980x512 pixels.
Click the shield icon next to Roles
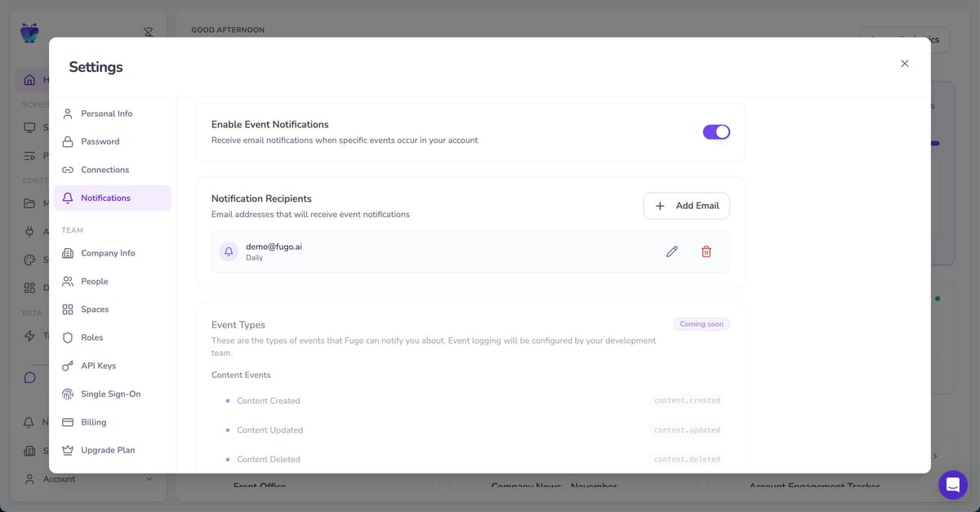(68, 337)
